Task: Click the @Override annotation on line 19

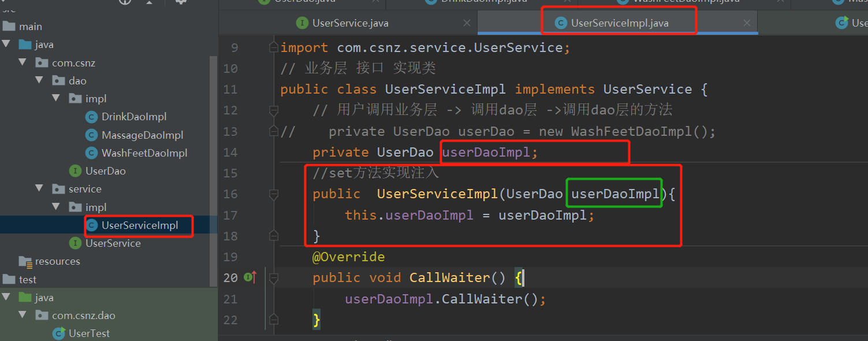Action: coord(349,257)
